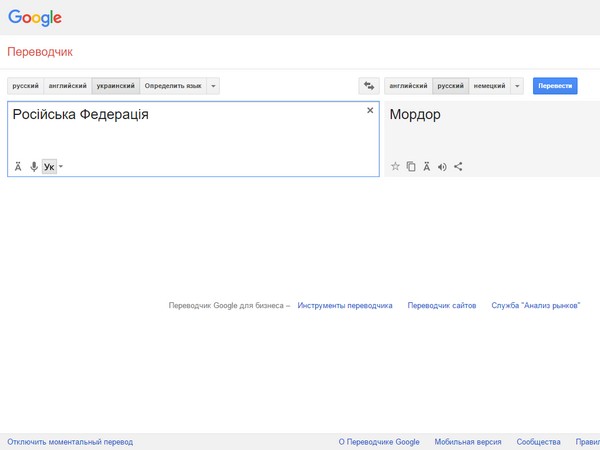Show transliteration of the source text
The width and height of the screenshot is (600, 450).
(18, 167)
